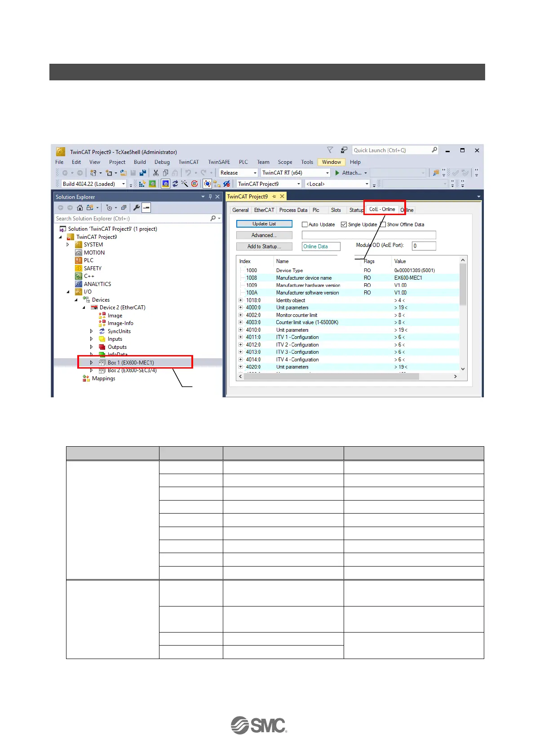The height and width of the screenshot is (756, 535).
Task: Click the feedback icon beside the filter funnel
Action: click(x=344, y=150)
